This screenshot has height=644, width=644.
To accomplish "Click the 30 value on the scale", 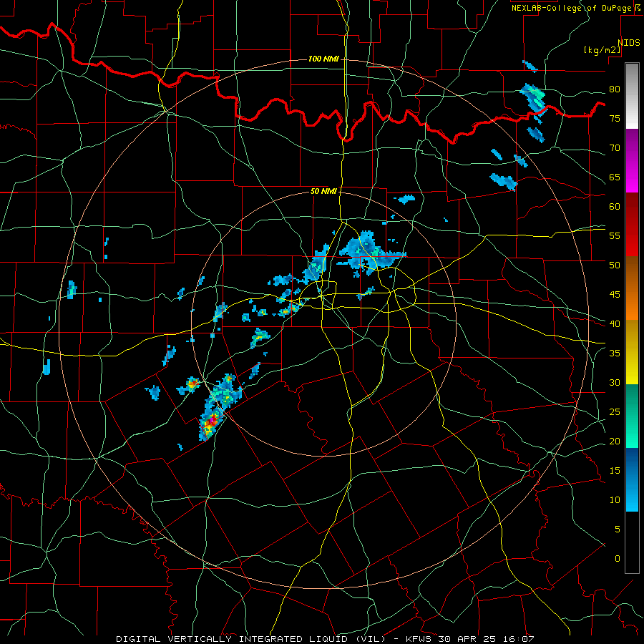I will point(615,382).
